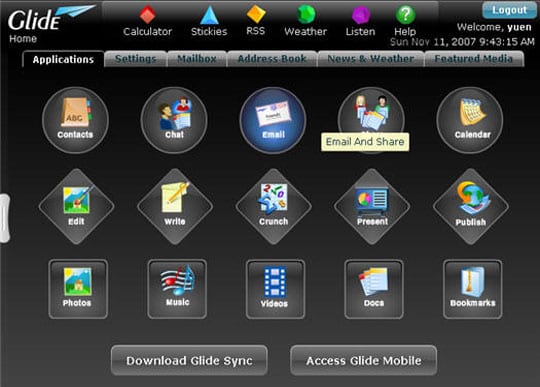Open the Present slideshow app
Image resolution: width=540 pixels, height=387 pixels.
(x=372, y=207)
